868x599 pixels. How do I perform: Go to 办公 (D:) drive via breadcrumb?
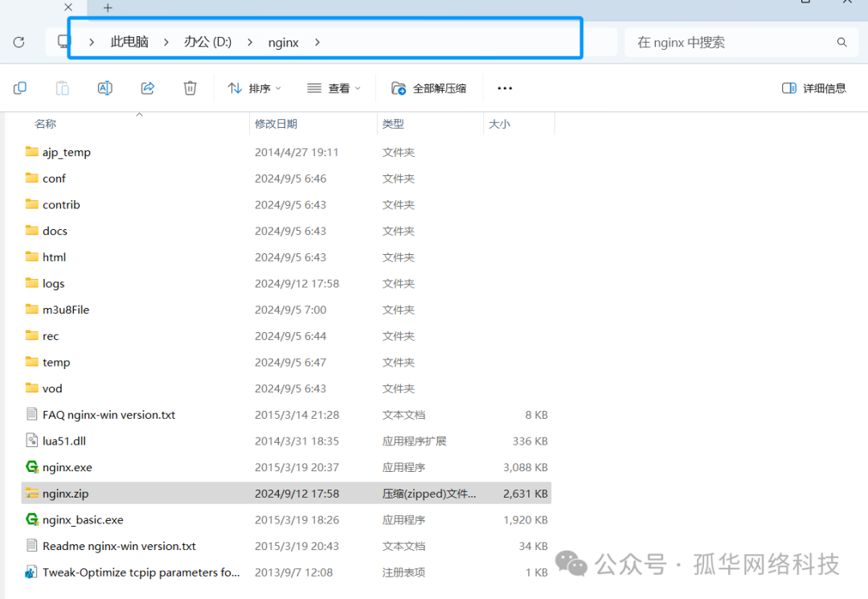pos(207,42)
